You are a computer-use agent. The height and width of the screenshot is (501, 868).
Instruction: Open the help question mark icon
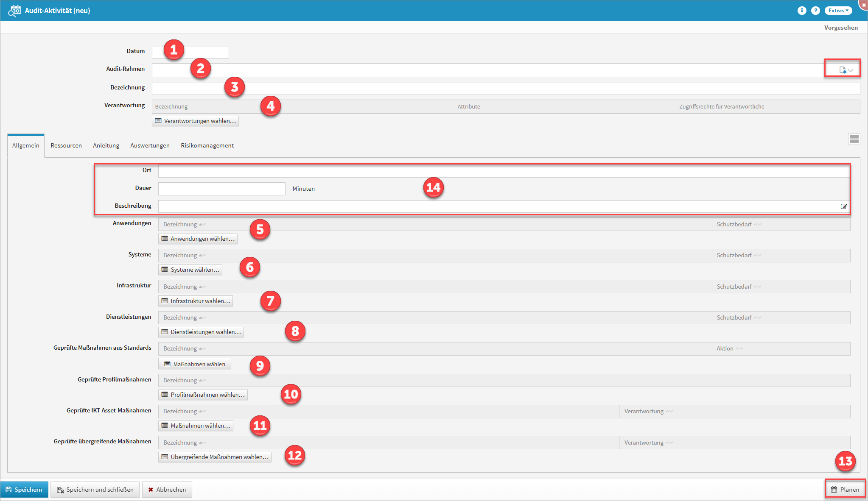coord(815,11)
